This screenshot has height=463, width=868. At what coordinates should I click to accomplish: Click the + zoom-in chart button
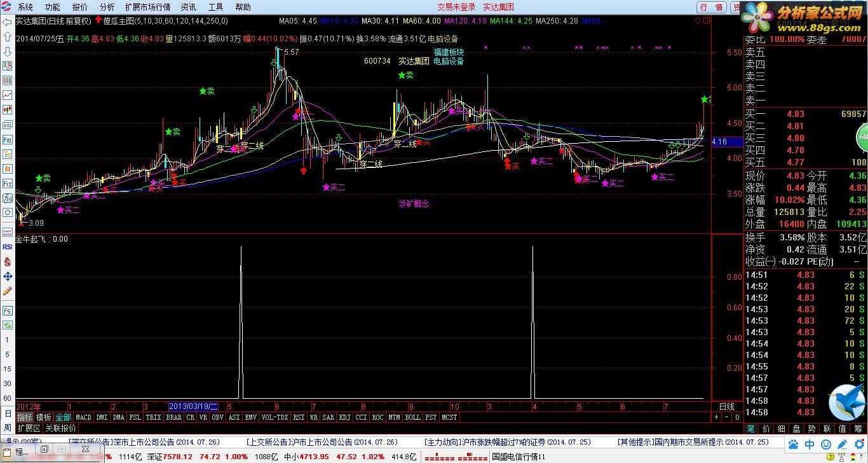point(716,417)
